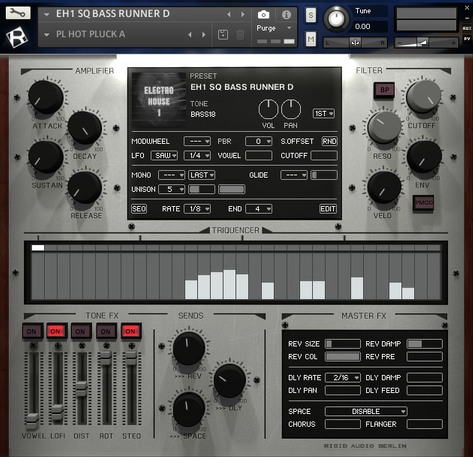
Task: Click the DLY send knob
Action: pyautogui.click(x=230, y=381)
